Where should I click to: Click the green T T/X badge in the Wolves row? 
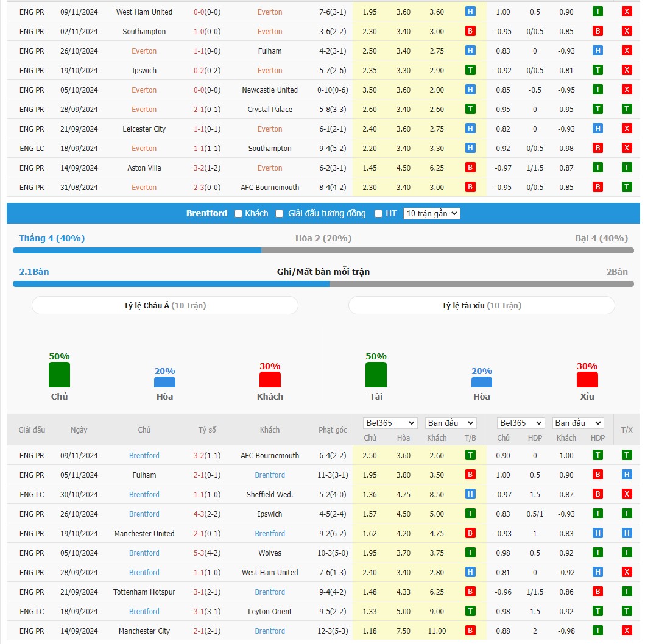[627, 553]
